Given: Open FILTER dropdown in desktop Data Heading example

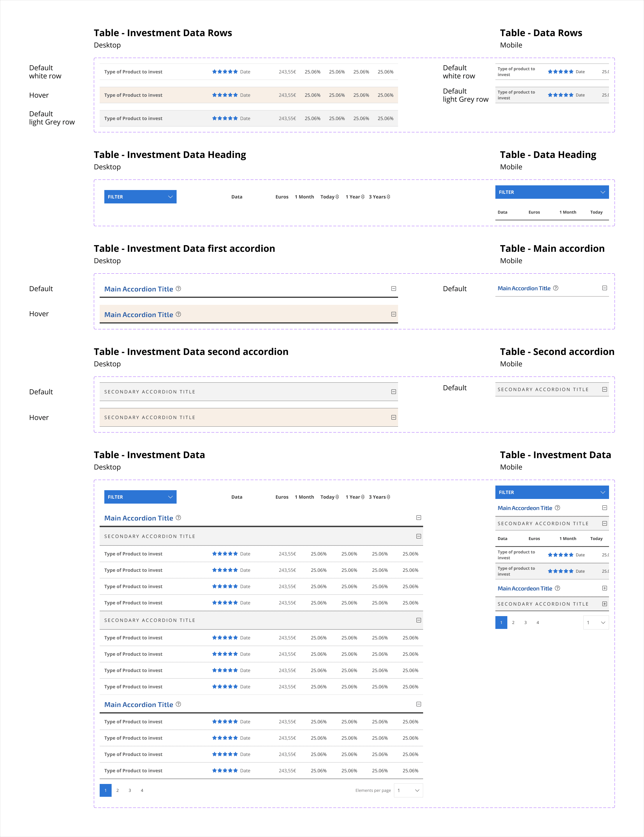Looking at the screenshot, I should point(140,197).
